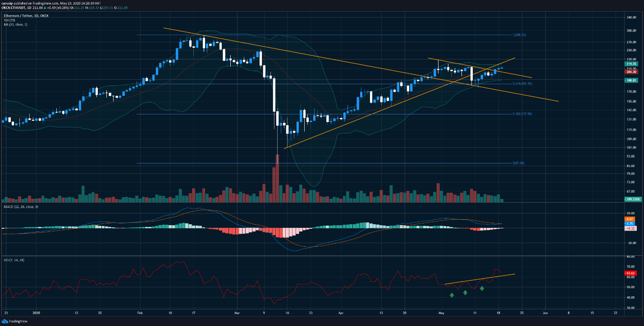Screen dimensions: 644x326
Task: Click the +0.59 (+0.28%) change text
Action: pos(58,8)
